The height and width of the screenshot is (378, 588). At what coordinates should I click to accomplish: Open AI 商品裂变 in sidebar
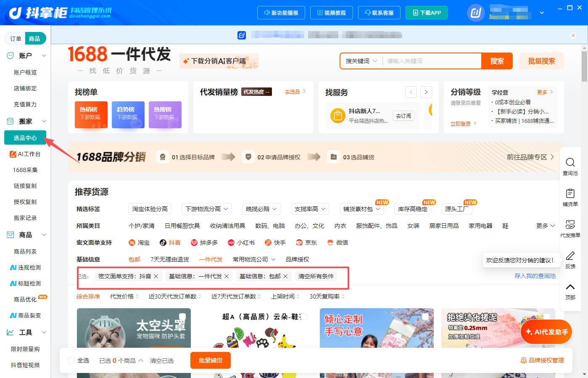25,315
